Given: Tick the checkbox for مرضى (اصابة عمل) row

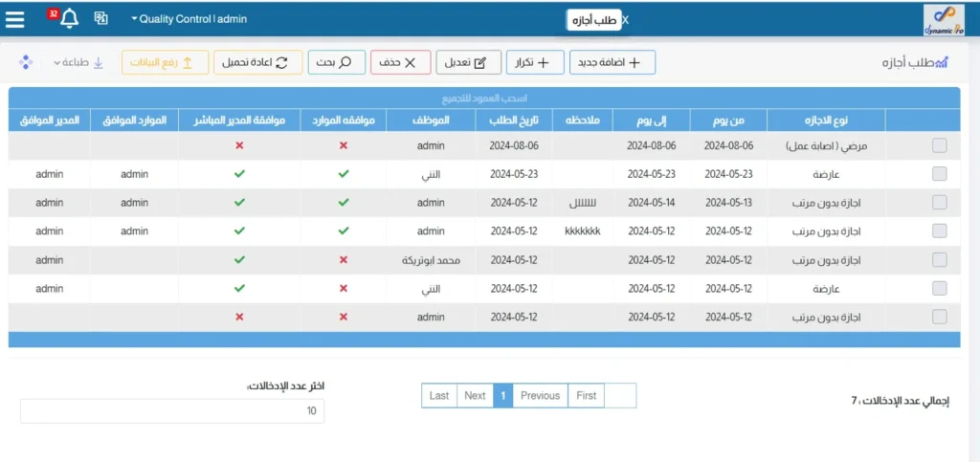Looking at the screenshot, I should [939, 145].
